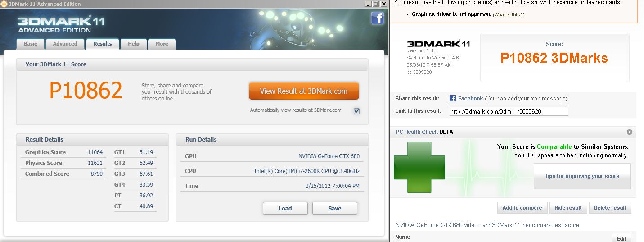Click 'Graphics driver is not approved' message
644x242 pixels.
(x=451, y=14)
